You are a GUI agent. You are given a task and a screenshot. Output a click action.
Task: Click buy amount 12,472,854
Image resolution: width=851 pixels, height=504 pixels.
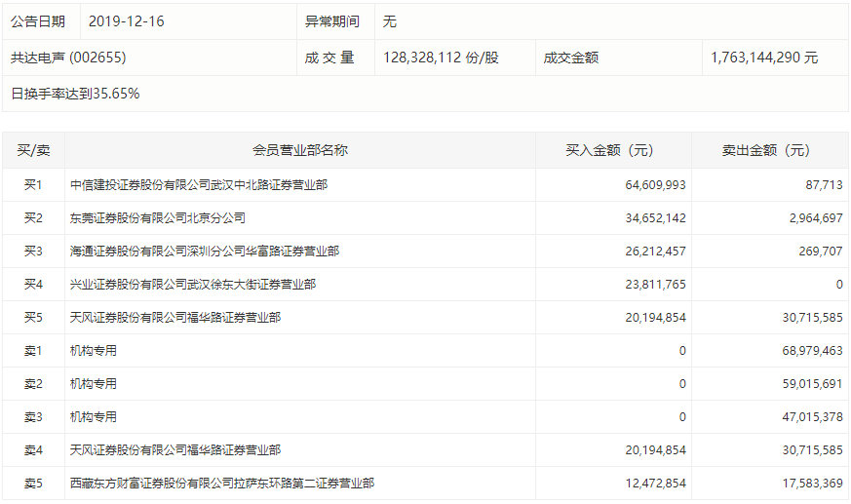[656, 484]
